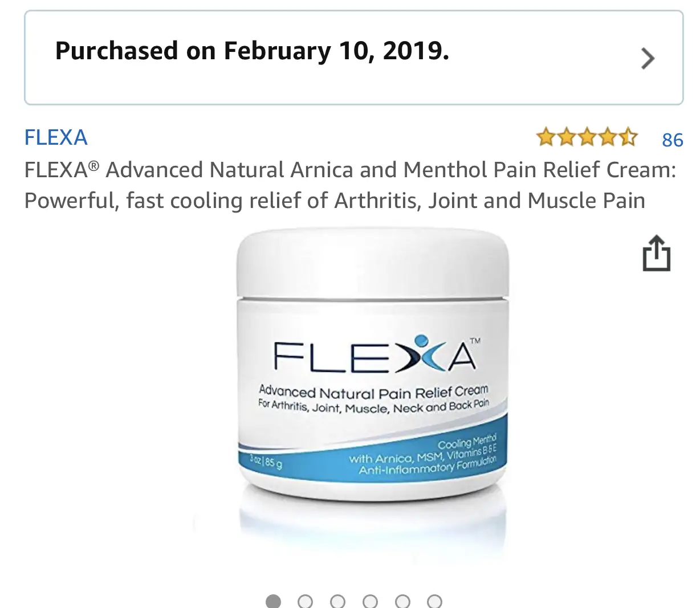Tap the share icon beside the product image
This screenshot has height=608, width=700.
656,253
